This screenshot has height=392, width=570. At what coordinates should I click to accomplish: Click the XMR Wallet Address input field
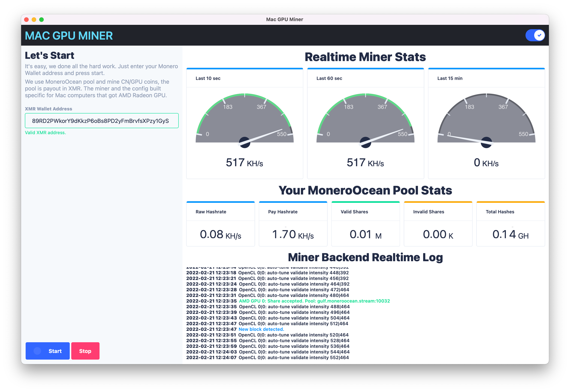tap(102, 121)
